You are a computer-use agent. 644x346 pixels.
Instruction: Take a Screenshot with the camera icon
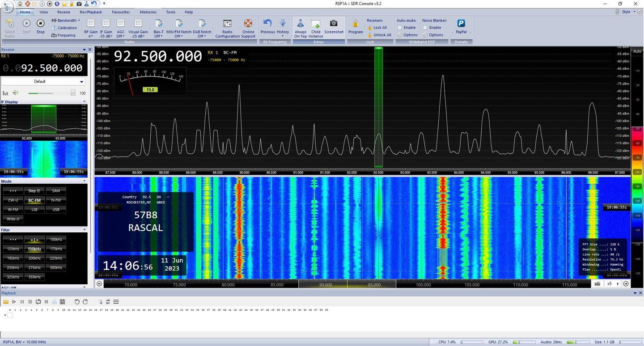click(x=334, y=26)
